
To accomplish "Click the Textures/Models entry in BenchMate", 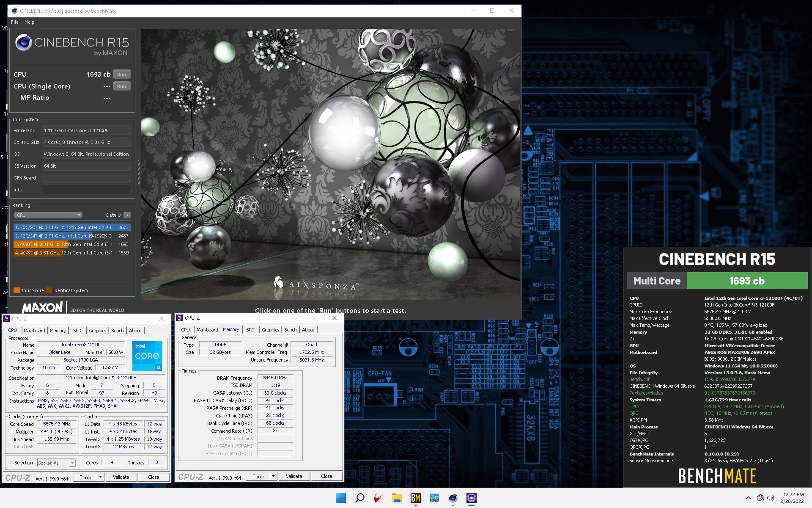I will (646, 393).
